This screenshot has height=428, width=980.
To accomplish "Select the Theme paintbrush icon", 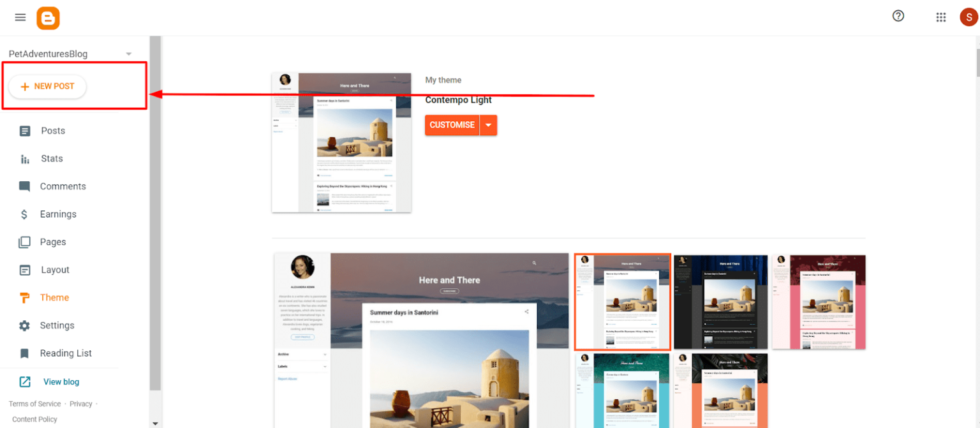I will tap(24, 297).
